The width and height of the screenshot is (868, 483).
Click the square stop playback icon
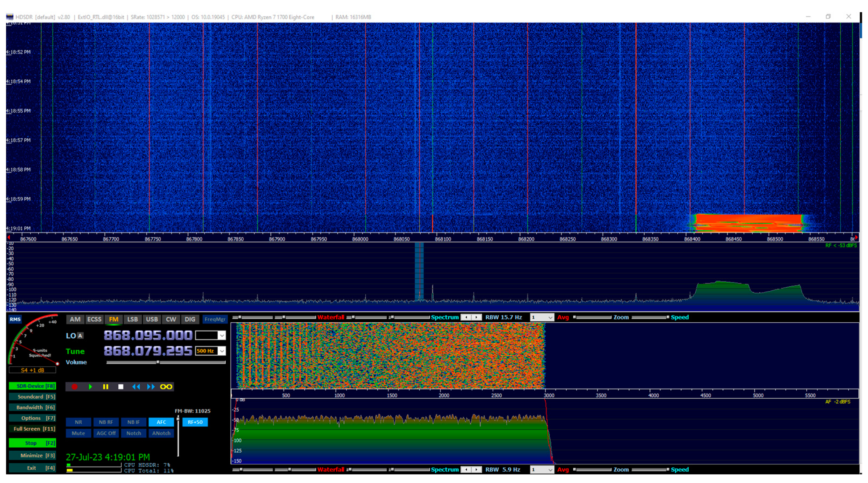pyautogui.click(x=122, y=387)
